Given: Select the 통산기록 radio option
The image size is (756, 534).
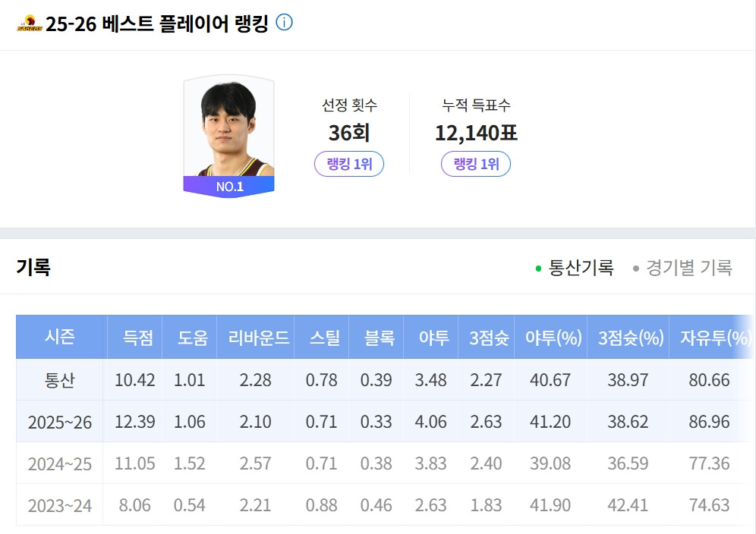Looking at the screenshot, I should [x=574, y=268].
